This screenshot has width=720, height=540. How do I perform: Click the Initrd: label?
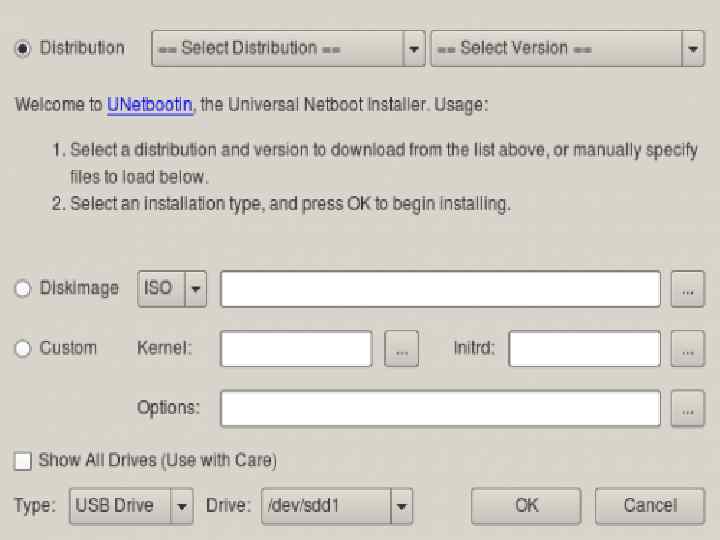(x=474, y=348)
